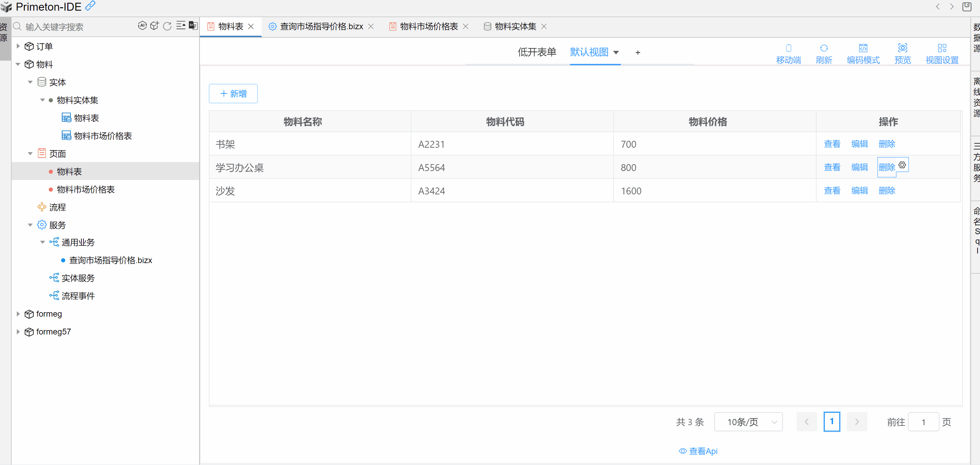This screenshot has height=465, width=980.
Task: Switch to mobile view (移动端)
Action: pos(788,54)
